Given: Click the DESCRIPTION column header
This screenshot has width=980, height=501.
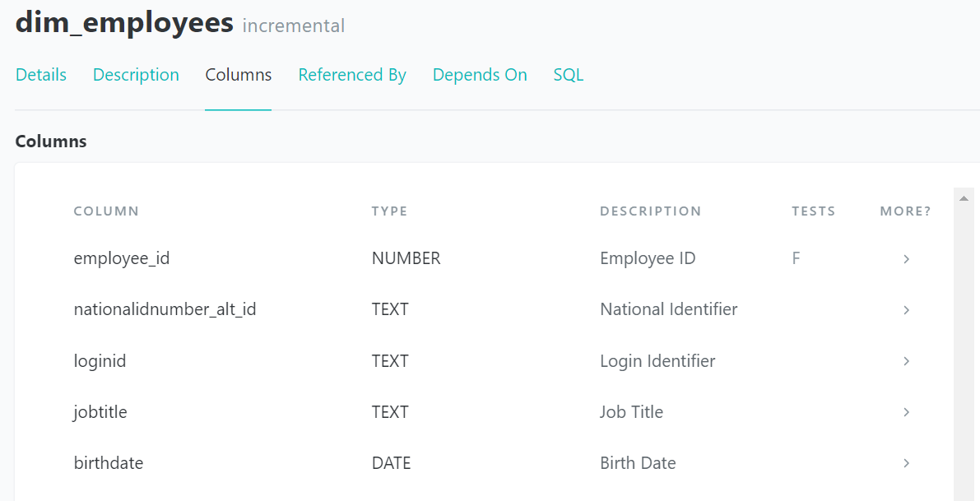Looking at the screenshot, I should click(650, 211).
